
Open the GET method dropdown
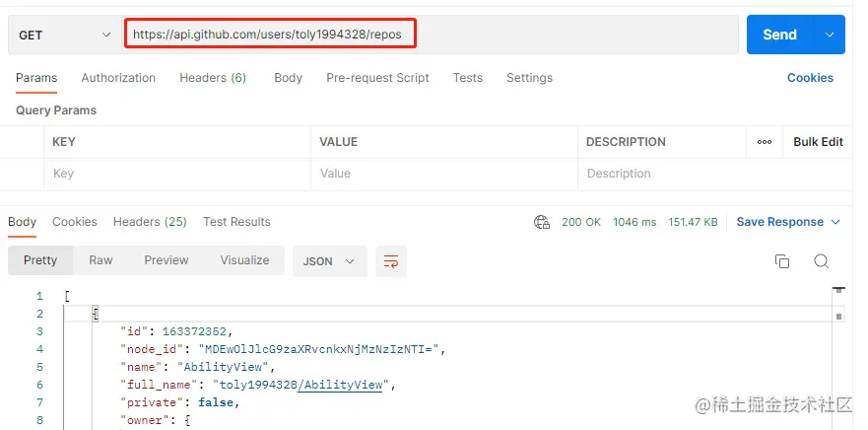65,35
